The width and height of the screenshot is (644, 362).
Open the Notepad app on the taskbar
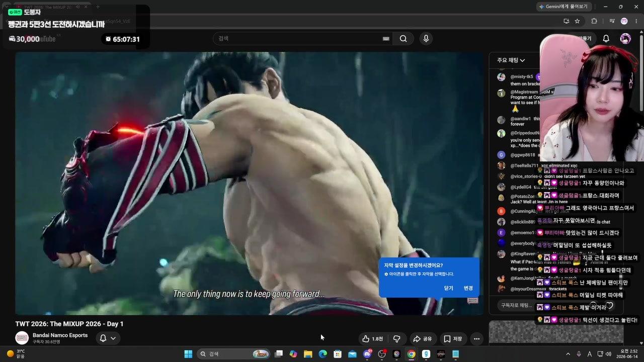[x=455, y=354]
